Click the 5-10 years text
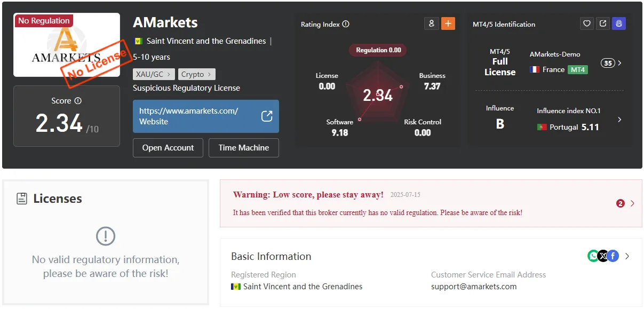This screenshot has width=644, height=309. point(152,57)
